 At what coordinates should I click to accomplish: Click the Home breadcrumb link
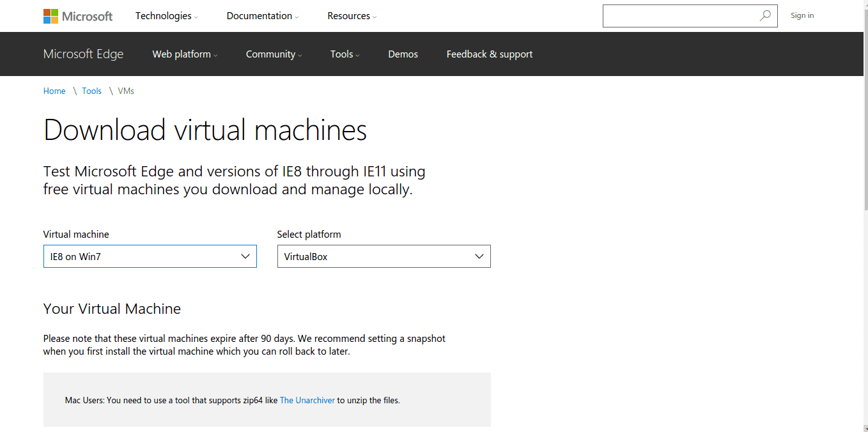coord(54,91)
